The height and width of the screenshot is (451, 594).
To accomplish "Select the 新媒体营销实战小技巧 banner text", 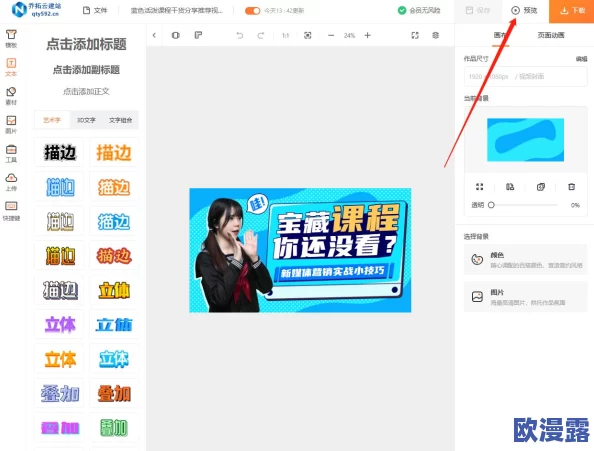I will (x=332, y=272).
